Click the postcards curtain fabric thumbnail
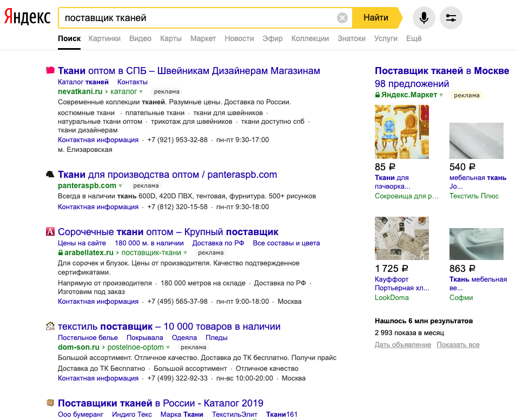 pos(402,238)
